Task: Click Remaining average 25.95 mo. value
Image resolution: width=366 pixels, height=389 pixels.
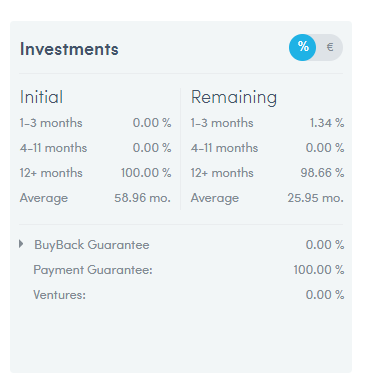Action: 315,198
